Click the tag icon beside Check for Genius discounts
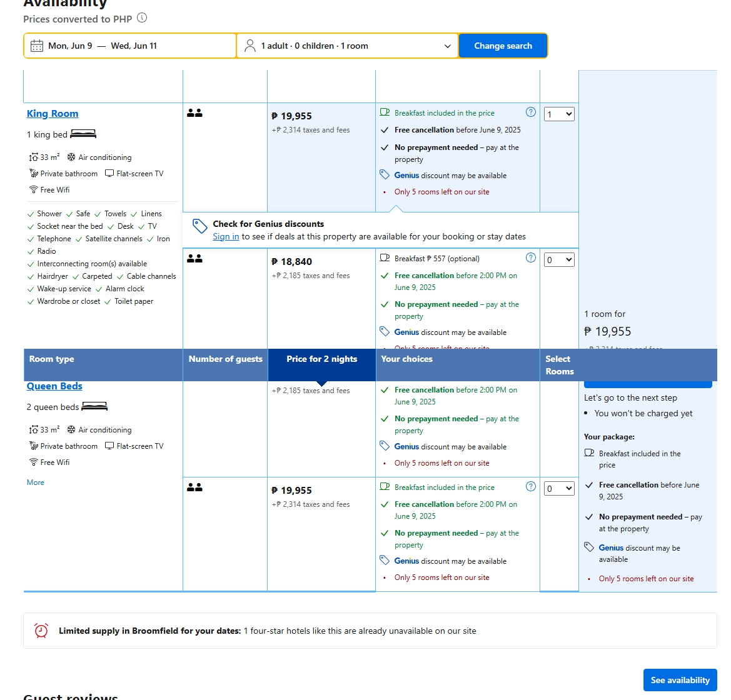The width and height of the screenshot is (731, 700). point(199,226)
